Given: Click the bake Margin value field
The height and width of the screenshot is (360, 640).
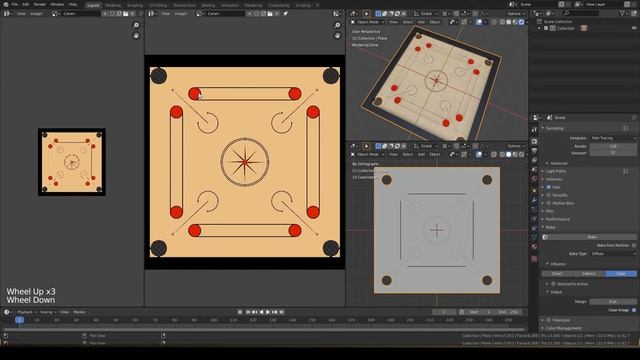Looking at the screenshot, I should pyautogui.click(x=613, y=302).
